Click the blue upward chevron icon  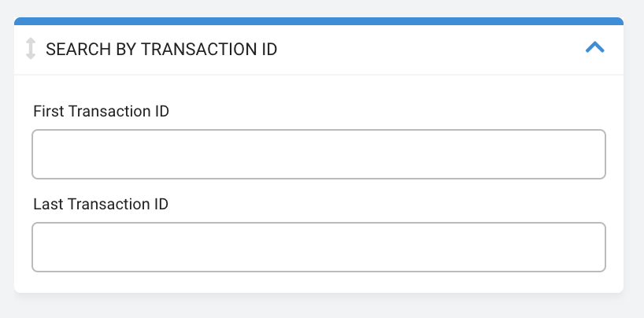click(594, 48)
